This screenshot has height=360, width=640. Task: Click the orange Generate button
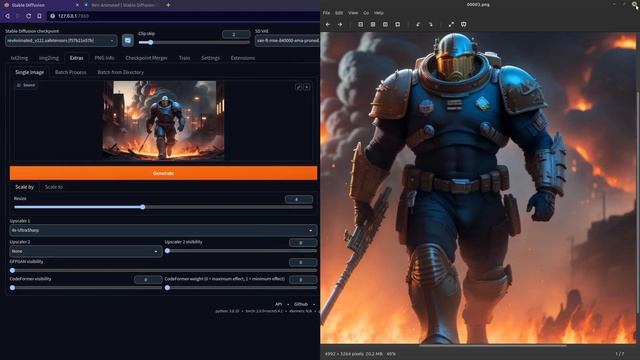pyautogui.click(x=163, y=173)
